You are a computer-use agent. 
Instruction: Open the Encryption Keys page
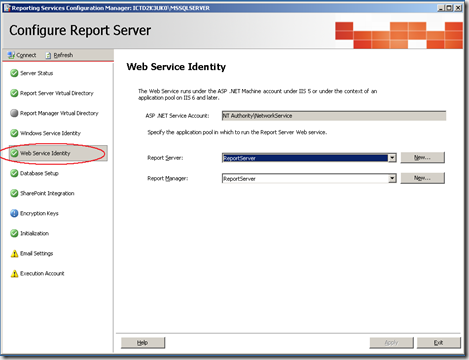coord(39,213)
